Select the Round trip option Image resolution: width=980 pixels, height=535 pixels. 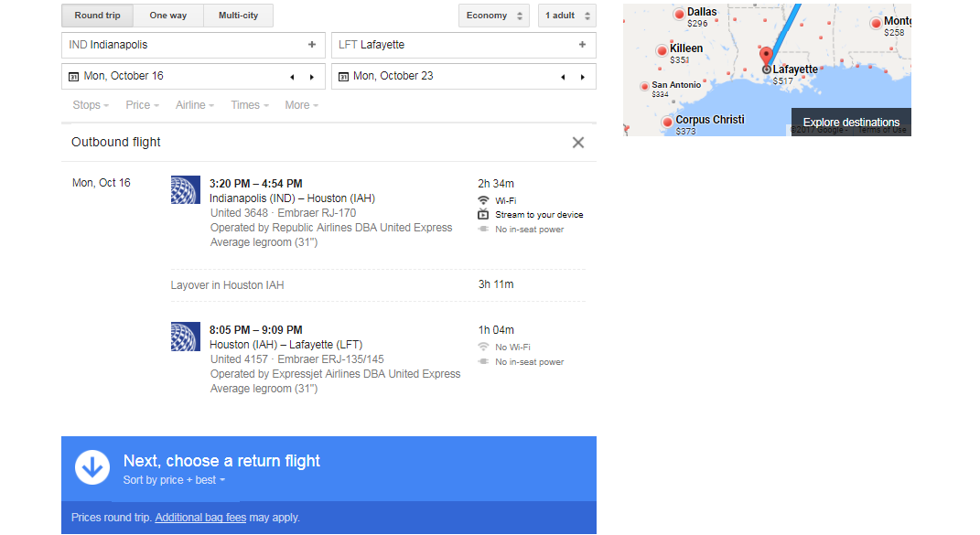[x=97, y=16]
